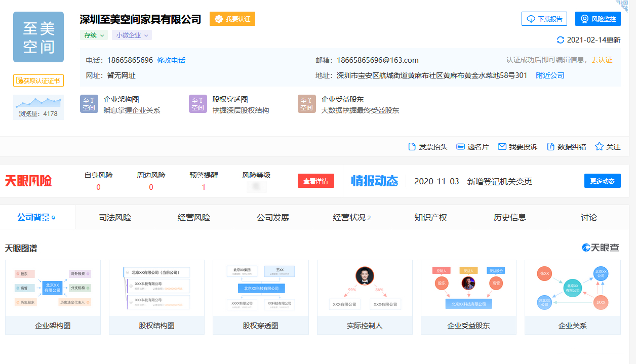
Task: Click the 发票抬头 invoice icon
Action: (x=412, y=147)
